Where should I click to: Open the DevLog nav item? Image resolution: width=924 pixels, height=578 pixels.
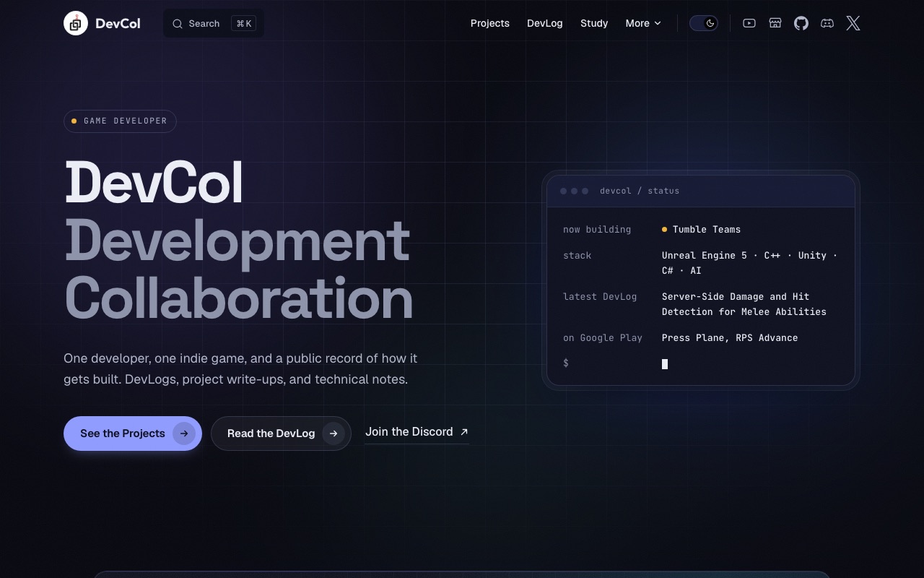[545, 23]
